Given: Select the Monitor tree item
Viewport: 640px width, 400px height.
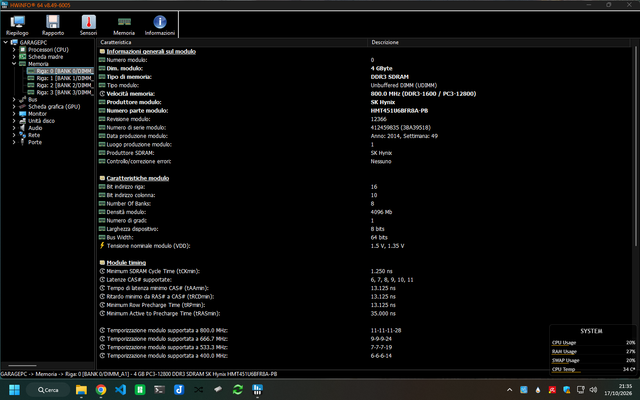Looking at the screenshot, I should pyautogui.click(x=37, y=113).
